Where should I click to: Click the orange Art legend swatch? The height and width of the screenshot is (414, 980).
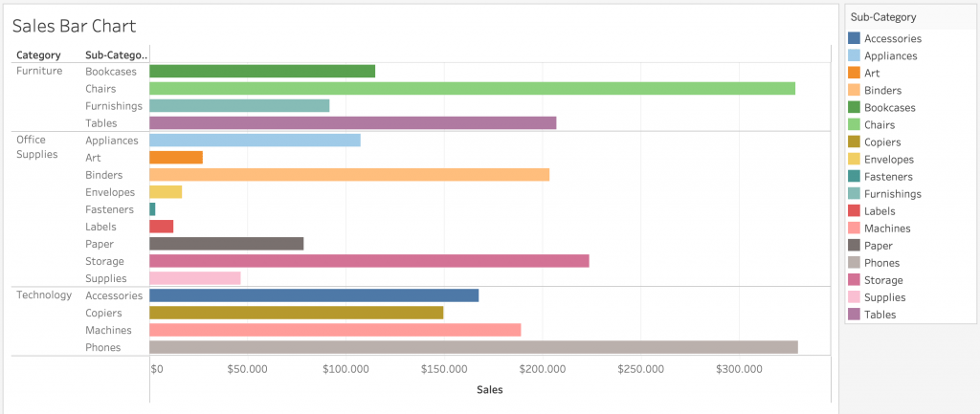[x=854, y=73]
